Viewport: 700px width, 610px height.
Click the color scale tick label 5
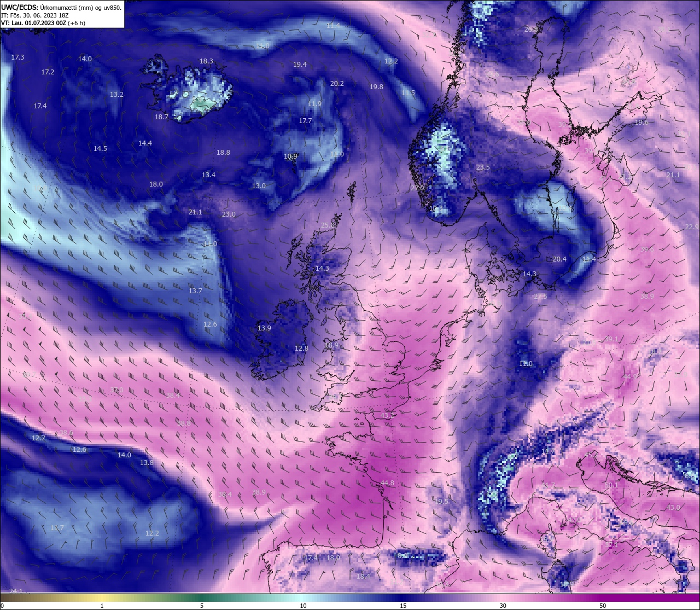[x=202, y=606]
